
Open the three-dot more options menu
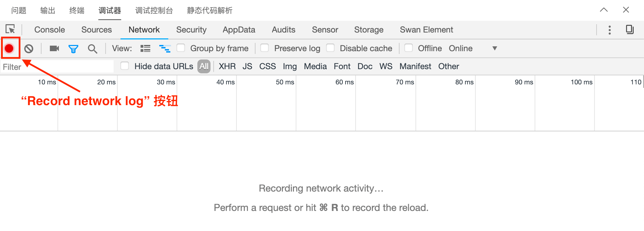point(610,30)
